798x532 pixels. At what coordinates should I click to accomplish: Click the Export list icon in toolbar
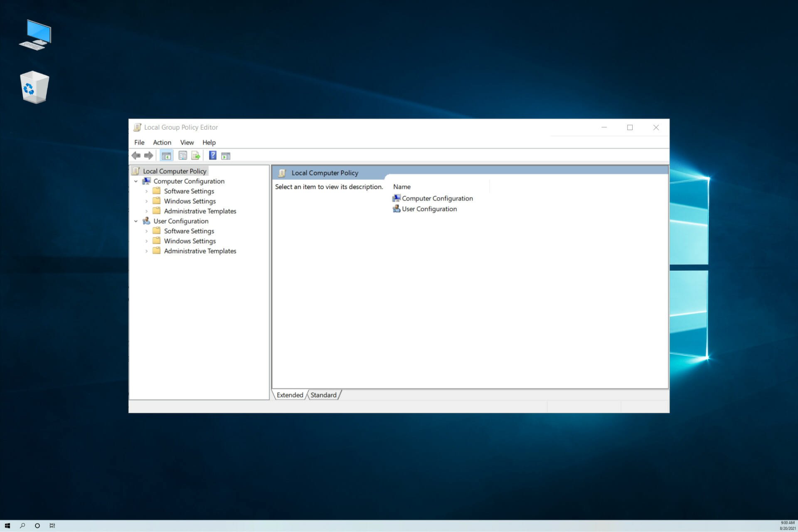pyautogui.click(x=197, y=155)
